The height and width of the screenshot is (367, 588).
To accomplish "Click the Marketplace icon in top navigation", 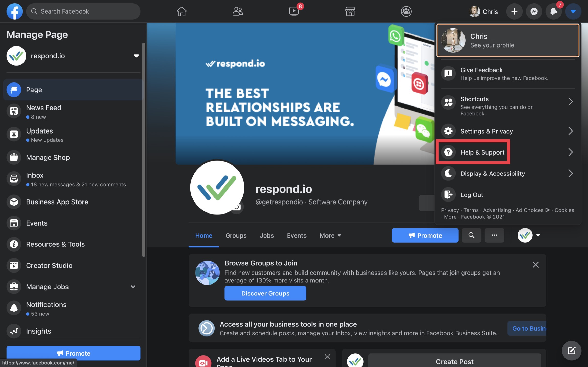I will [350, 11].
